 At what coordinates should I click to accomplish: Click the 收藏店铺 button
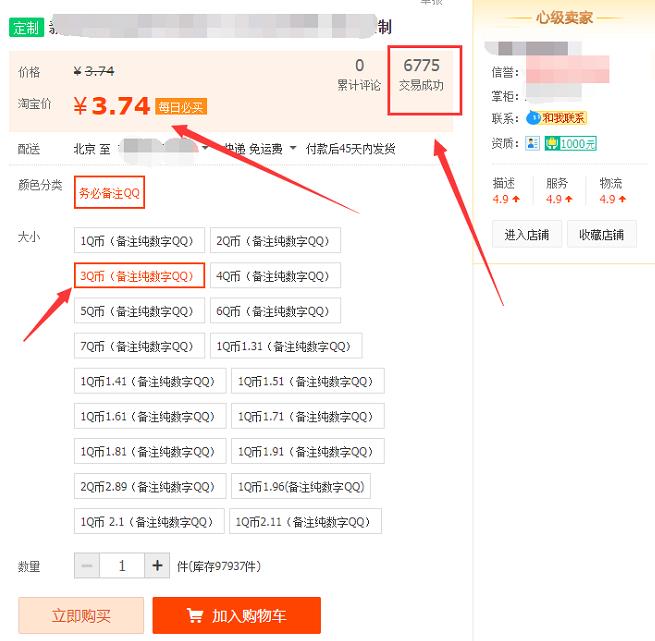click(x=602, y=234)
